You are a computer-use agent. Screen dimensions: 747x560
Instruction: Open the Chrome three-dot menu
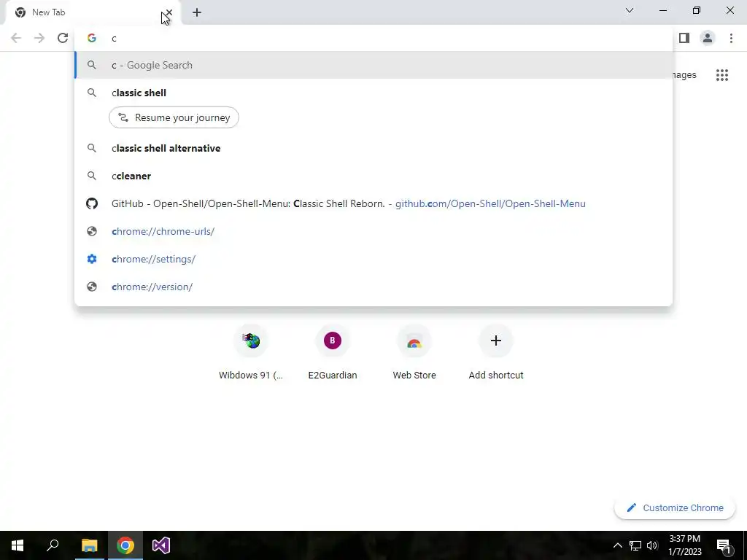click(731, 38)
